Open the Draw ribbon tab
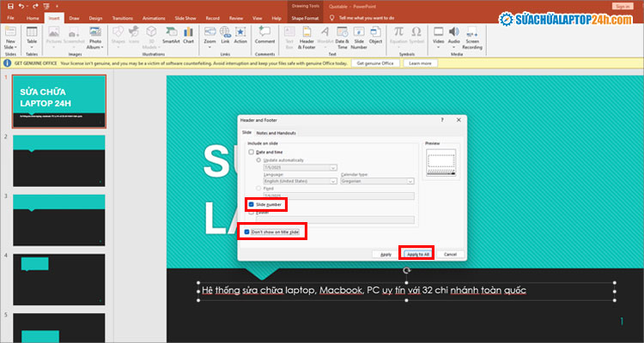Image resolution: width=644 pixels, height=343 pixels. (x=75, y=18)
